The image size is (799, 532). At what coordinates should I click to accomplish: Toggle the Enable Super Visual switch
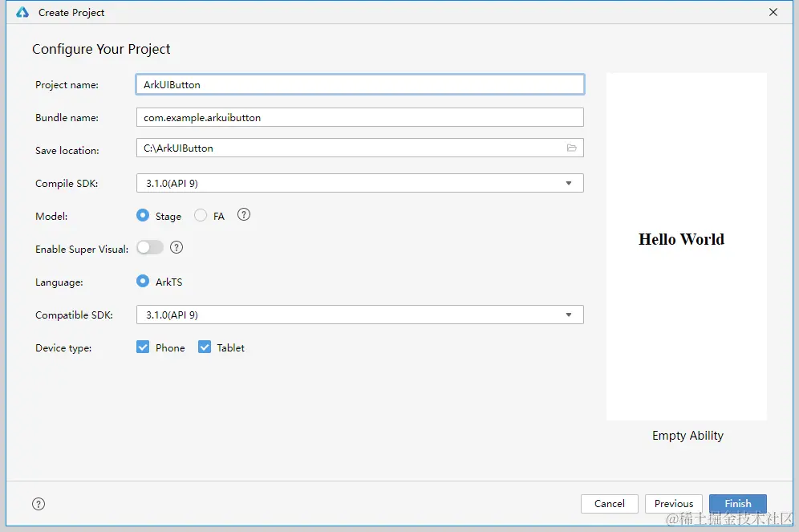click(x=150, y=248)
